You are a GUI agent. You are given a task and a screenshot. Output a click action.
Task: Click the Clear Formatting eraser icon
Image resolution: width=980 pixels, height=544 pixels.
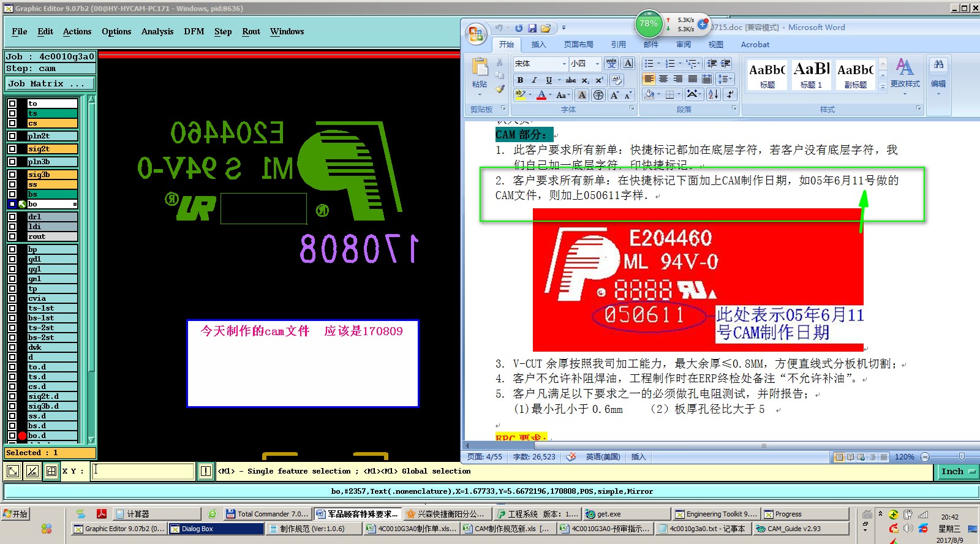coord(617,80)
